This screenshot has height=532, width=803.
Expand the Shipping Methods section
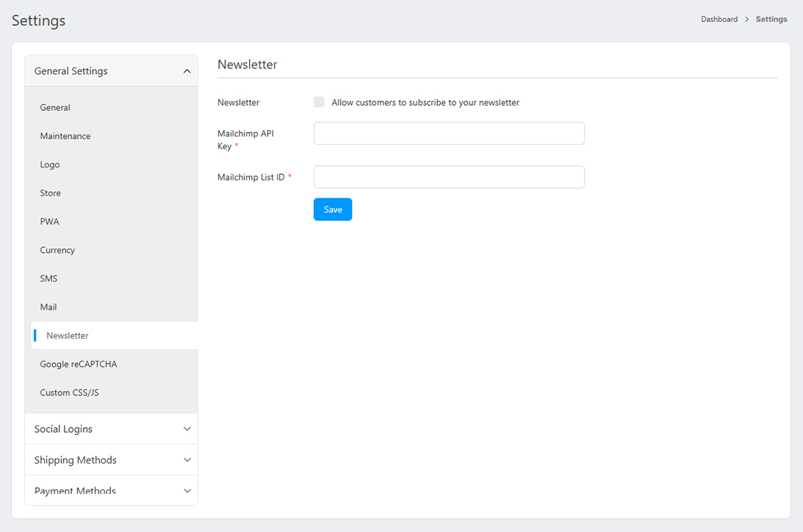[112, 460]
